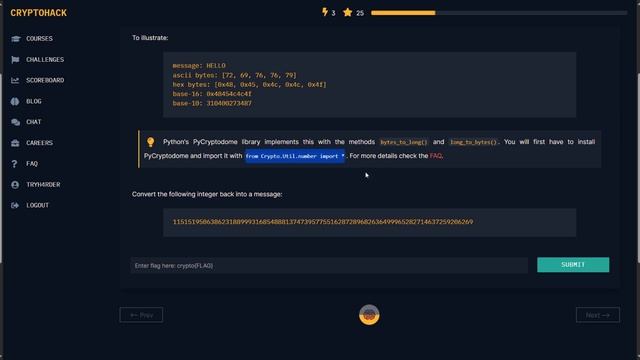Open the Careers menu item
640x360 pixels.
(40, 143)
